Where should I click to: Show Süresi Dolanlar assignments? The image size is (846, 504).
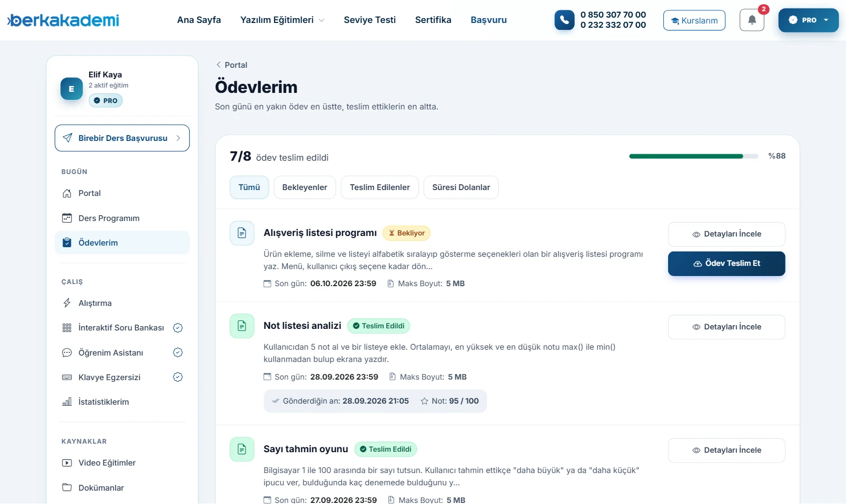coord(461,187)
